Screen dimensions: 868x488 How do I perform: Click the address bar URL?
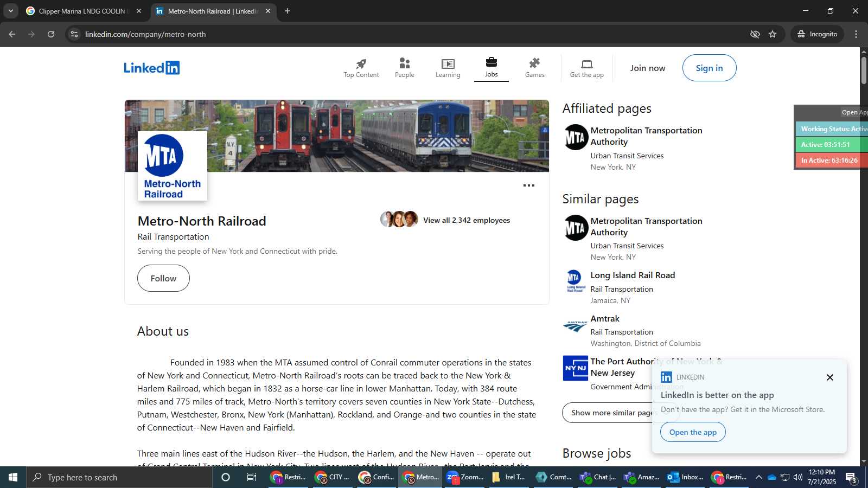point(145,34)
